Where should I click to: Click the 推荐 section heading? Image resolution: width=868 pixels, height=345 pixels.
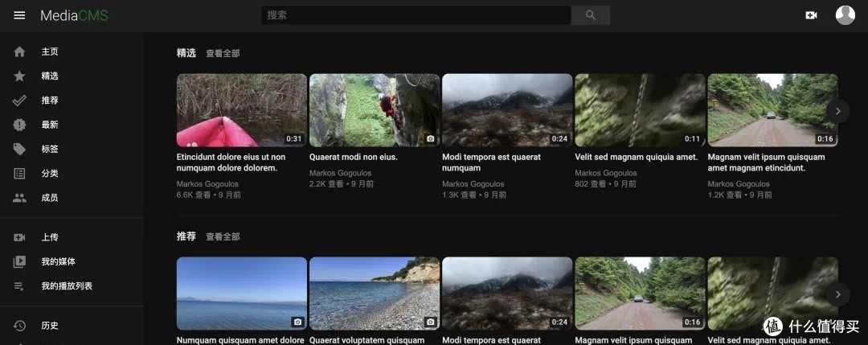click(186, 236)
